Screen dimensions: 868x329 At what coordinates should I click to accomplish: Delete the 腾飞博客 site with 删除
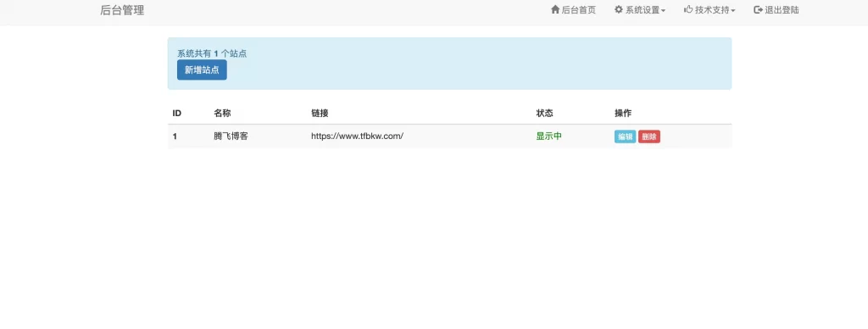(x=649, y=137)
